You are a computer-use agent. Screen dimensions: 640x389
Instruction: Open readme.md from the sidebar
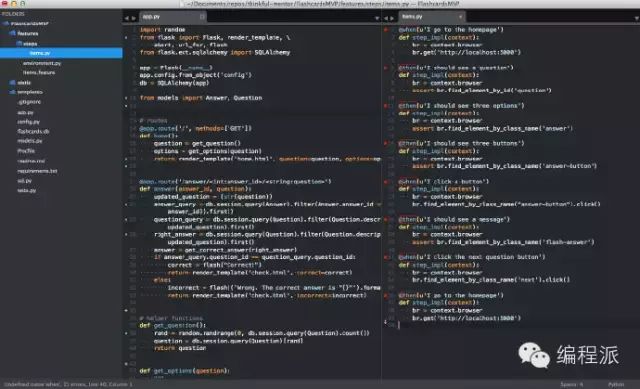pyautogui.click(x=31, y=161)
